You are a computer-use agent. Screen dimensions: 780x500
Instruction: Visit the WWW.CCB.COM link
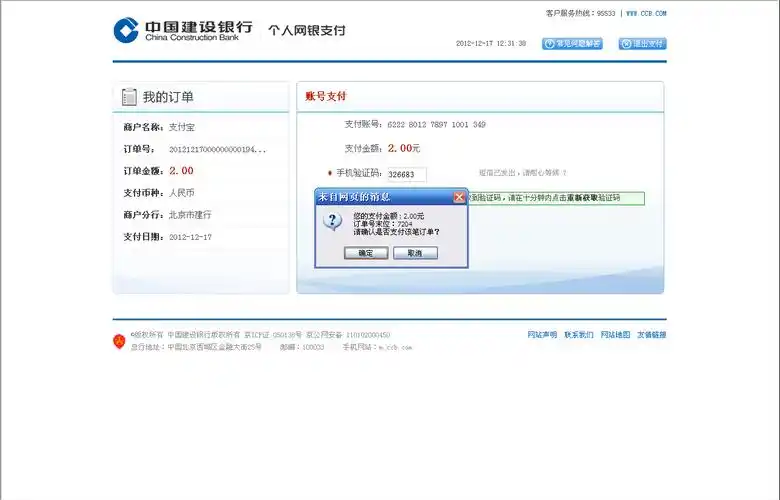click(x=646, y=13)
